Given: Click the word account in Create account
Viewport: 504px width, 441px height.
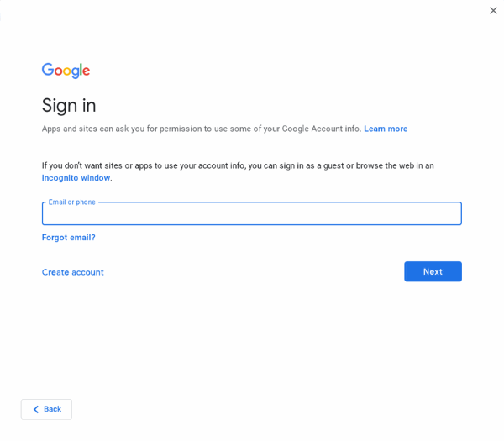Looking at the screenshot, I should pos(87,272).
